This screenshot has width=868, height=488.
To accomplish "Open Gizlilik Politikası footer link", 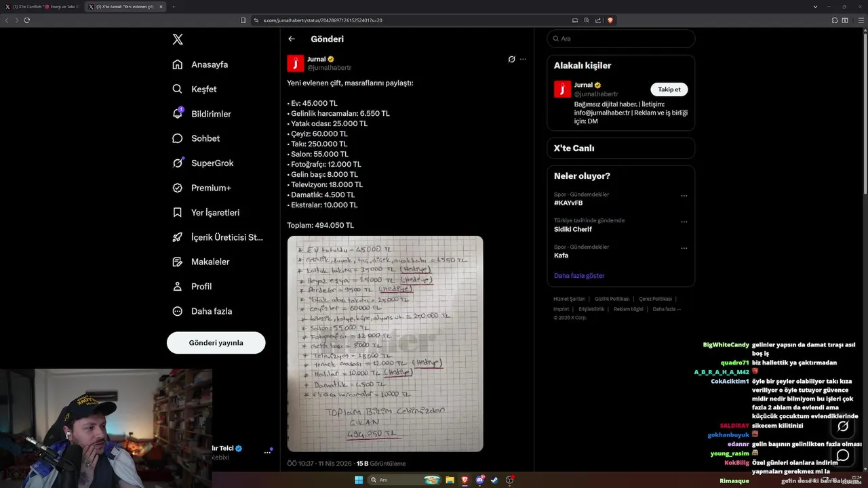I will click(612, 299).
